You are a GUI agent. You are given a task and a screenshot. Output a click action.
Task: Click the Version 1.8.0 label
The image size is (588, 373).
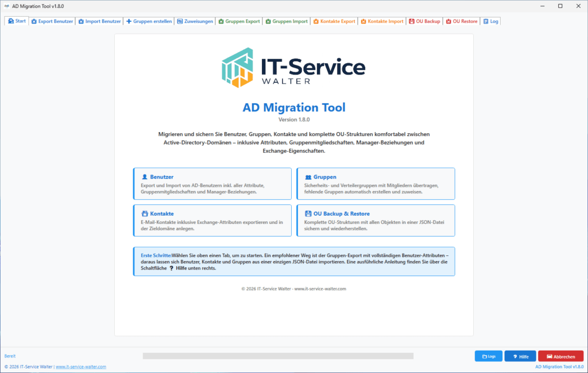coord(294,119)
